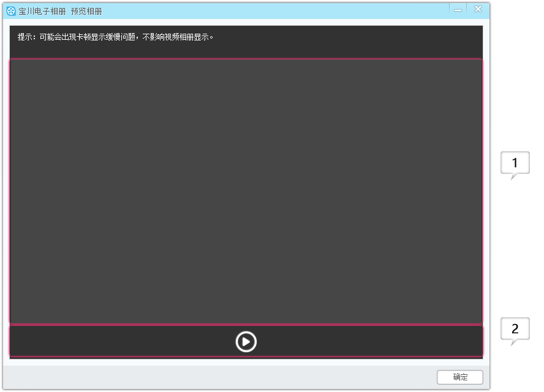Screen dimensions: 544x392
Task: Click the 确定 button
Action: [459, 377]
